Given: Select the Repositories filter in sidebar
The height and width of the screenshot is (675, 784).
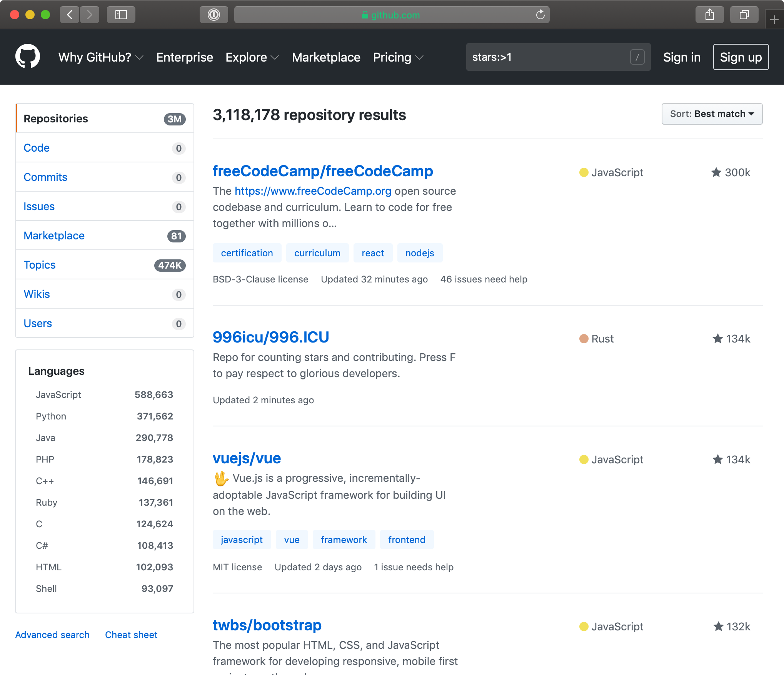Looking at the screenshot, I should [105, 119].
